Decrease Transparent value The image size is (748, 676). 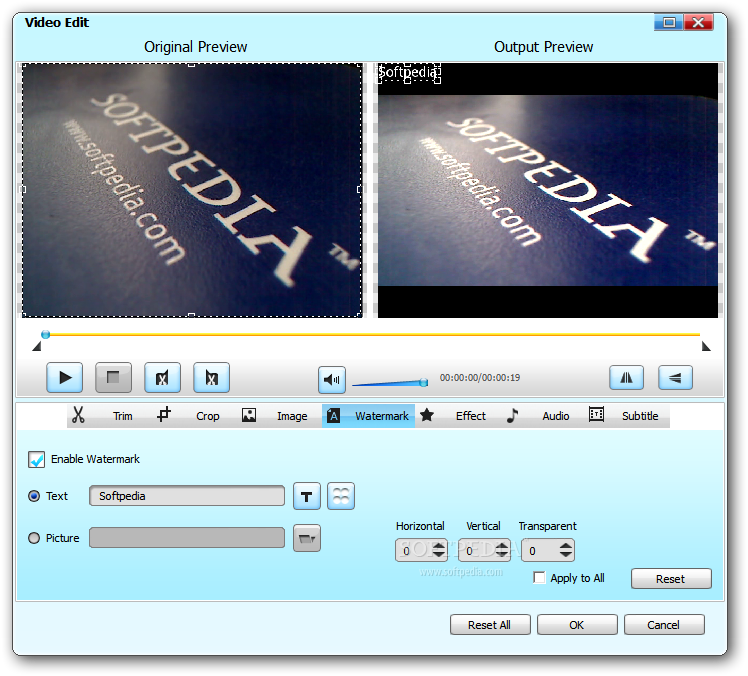(566, 555)
